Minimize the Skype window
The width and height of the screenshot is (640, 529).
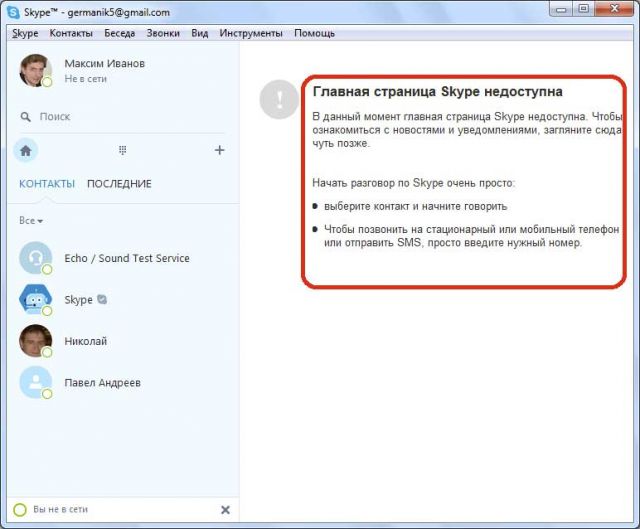click(562, 9)
